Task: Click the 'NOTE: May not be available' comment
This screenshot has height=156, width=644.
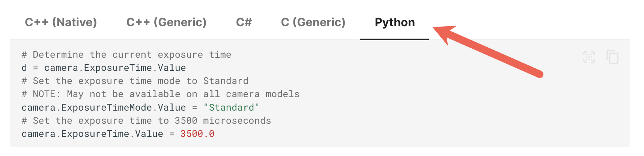Action: (x=160, y=94)
